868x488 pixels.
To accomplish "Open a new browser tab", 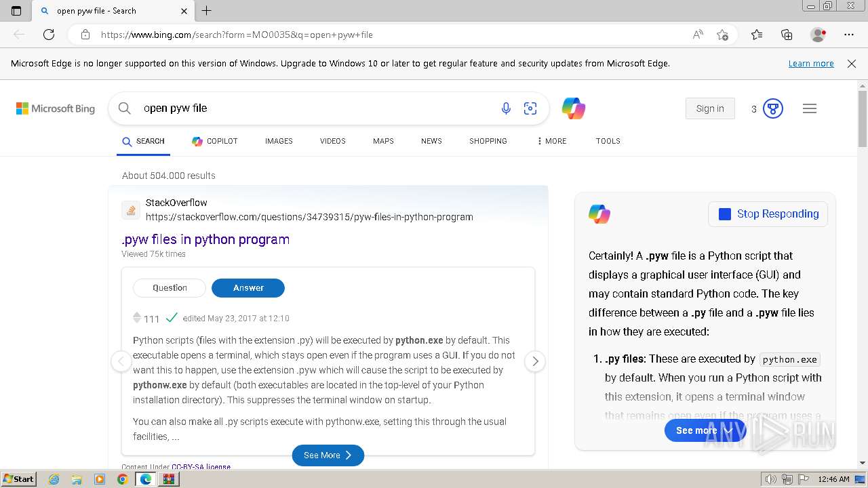I will pos(207,11).
